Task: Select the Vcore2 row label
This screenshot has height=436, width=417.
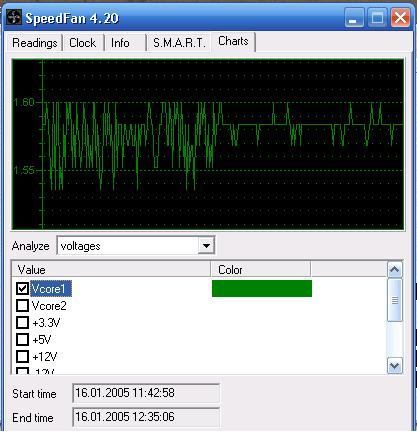Action: click(49, 306)
